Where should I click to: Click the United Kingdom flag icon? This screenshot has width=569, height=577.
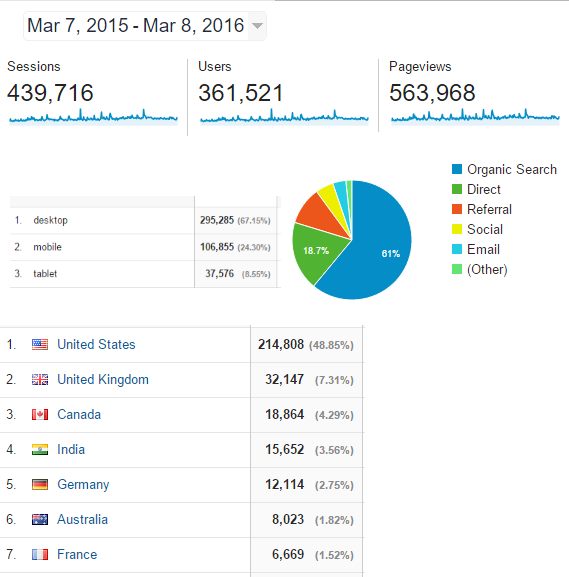[40, 379]
